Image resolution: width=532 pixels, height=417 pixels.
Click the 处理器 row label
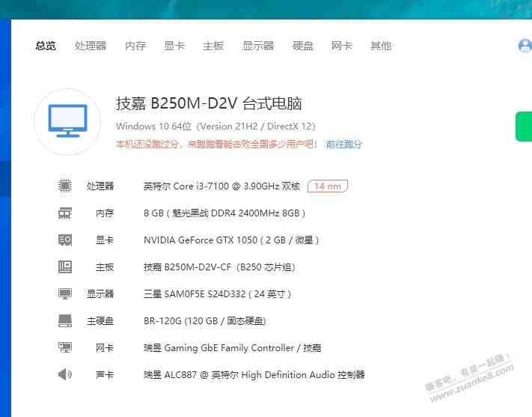coord(100,186)
